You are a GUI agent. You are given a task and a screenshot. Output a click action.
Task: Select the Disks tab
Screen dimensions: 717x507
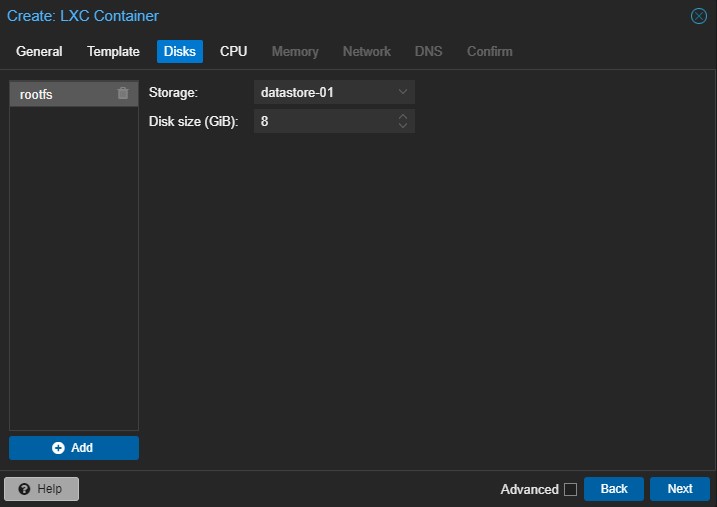point(180,51)
